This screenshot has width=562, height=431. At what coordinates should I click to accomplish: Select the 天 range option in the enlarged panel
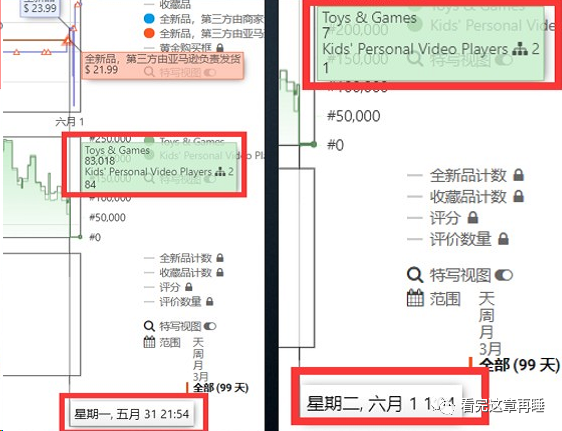tap(486, 298)
